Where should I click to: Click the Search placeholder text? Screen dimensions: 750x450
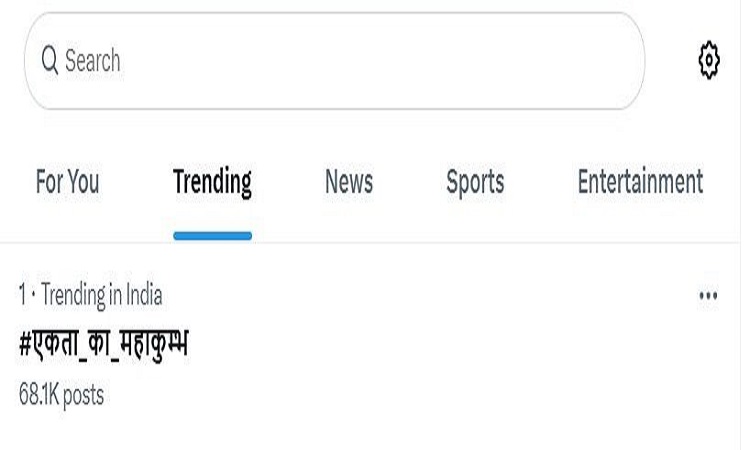(92, 61)
